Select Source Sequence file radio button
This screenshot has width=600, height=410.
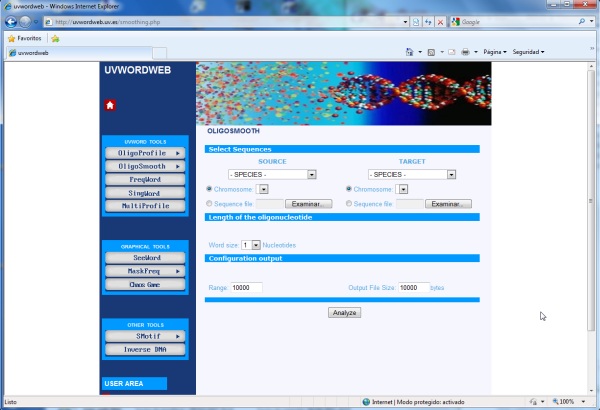209,203
